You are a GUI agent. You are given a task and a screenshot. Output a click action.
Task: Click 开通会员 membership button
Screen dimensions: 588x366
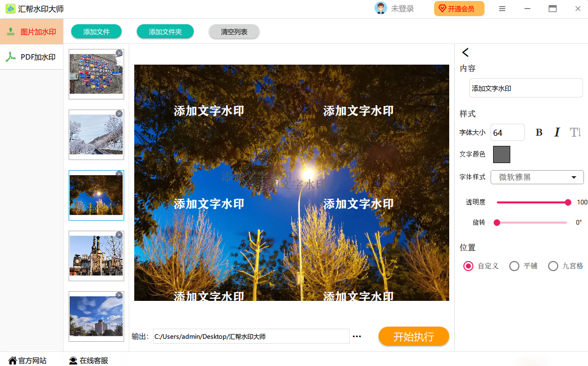[459, 9]
